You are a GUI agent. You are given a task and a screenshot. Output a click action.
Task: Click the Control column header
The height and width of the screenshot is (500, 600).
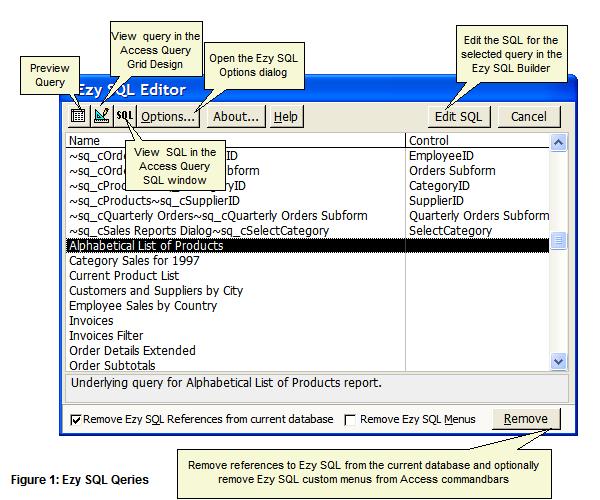click(477, 141)
